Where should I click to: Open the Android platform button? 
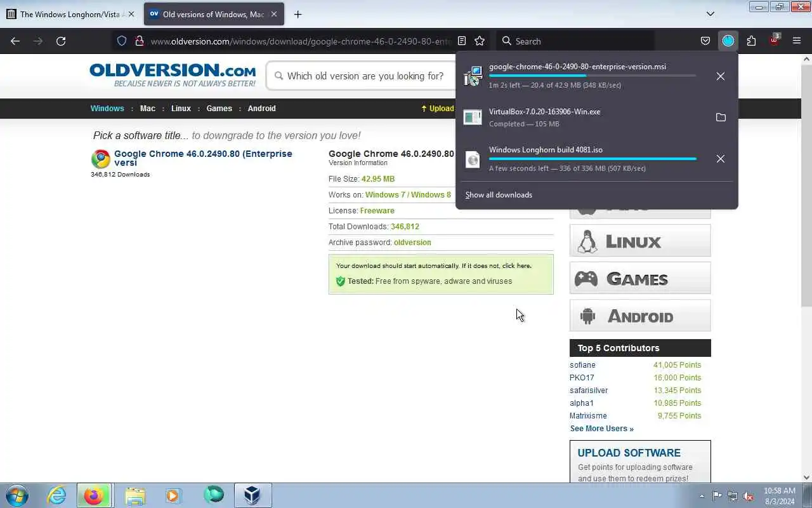pos(640,316)
